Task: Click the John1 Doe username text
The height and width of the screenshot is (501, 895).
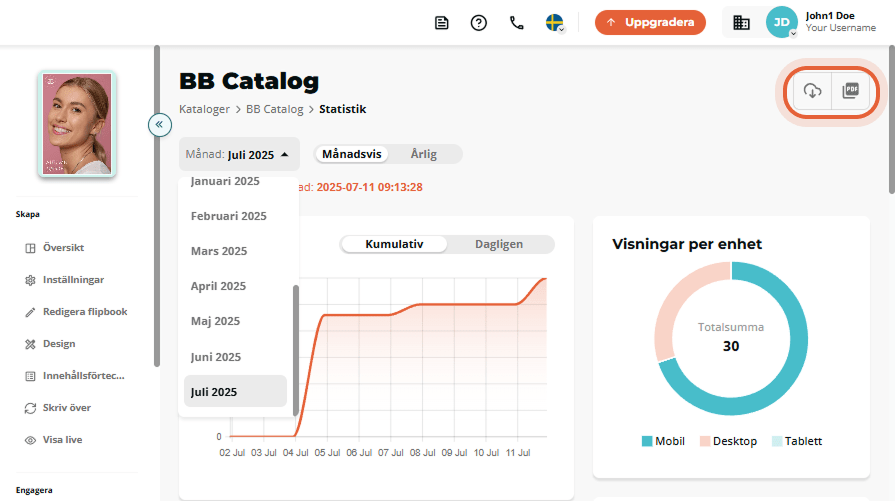Action: pos(830,16)
